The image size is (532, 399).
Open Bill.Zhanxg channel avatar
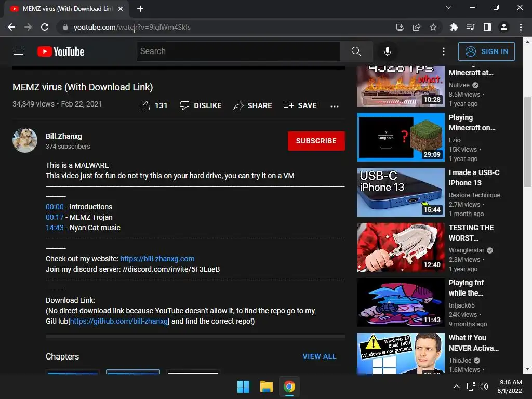pyautogui.click(x=25, y=140)
